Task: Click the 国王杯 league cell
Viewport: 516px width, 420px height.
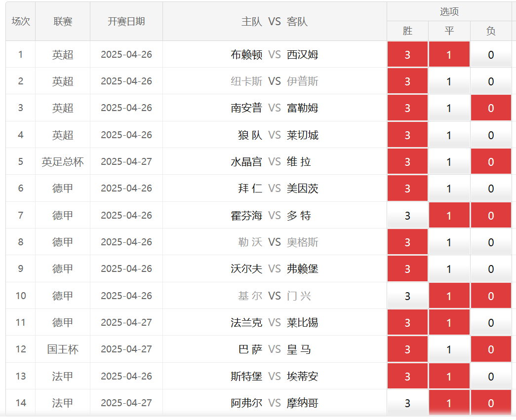Action: click(63, 349)
